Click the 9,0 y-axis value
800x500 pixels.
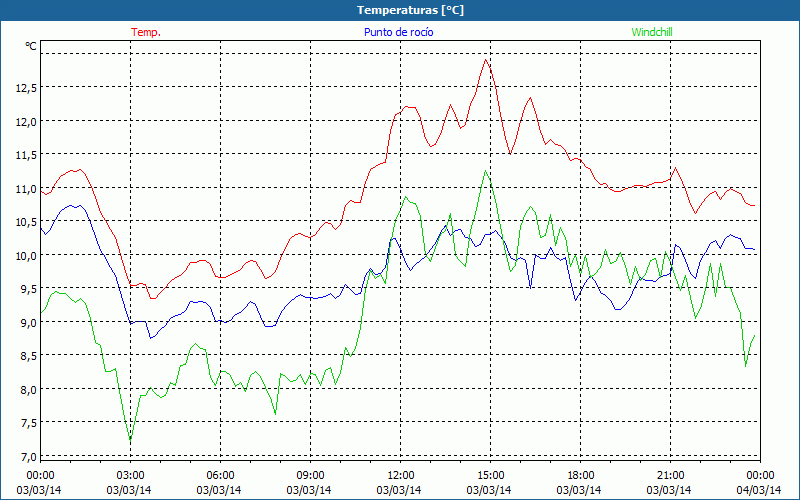coord(29,322)
